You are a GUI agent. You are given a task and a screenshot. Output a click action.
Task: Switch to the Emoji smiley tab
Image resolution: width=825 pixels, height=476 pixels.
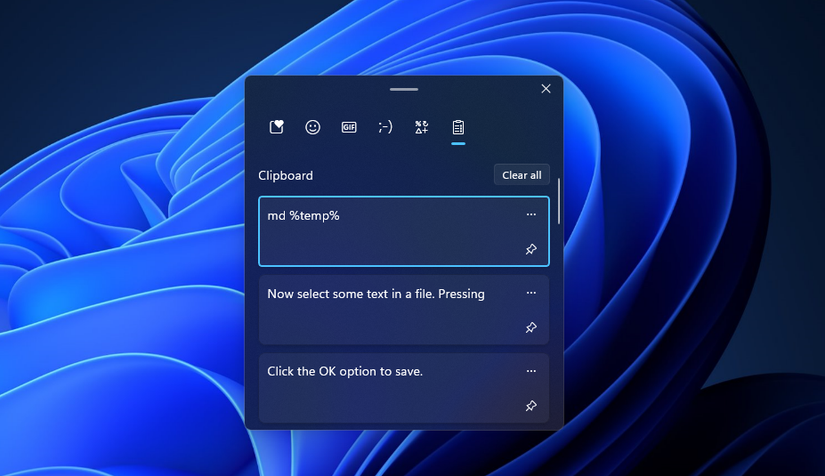coord(313,127)
